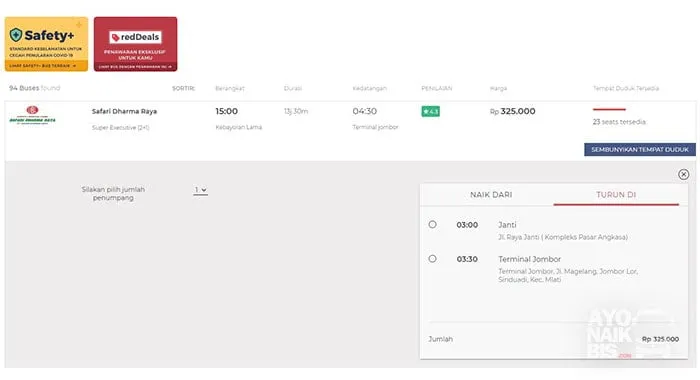Click SEMBUNYIKAN TEMPAT DUDUK button
The height and width of the screenshot is (380, 700).
(640, 150)
